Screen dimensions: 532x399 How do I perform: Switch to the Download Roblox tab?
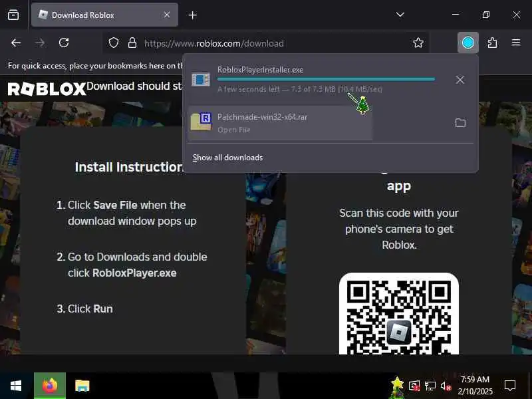pos(104,15)
